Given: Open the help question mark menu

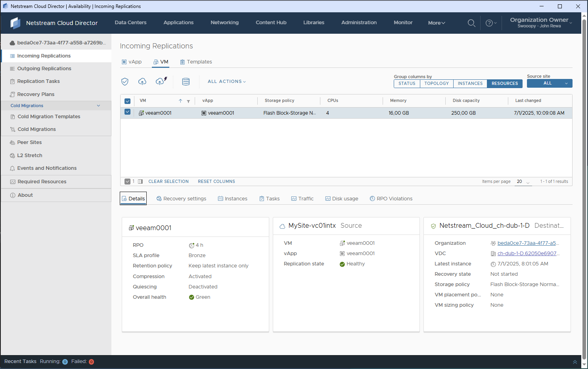Looking at the screenshot, I should [491, 23].
